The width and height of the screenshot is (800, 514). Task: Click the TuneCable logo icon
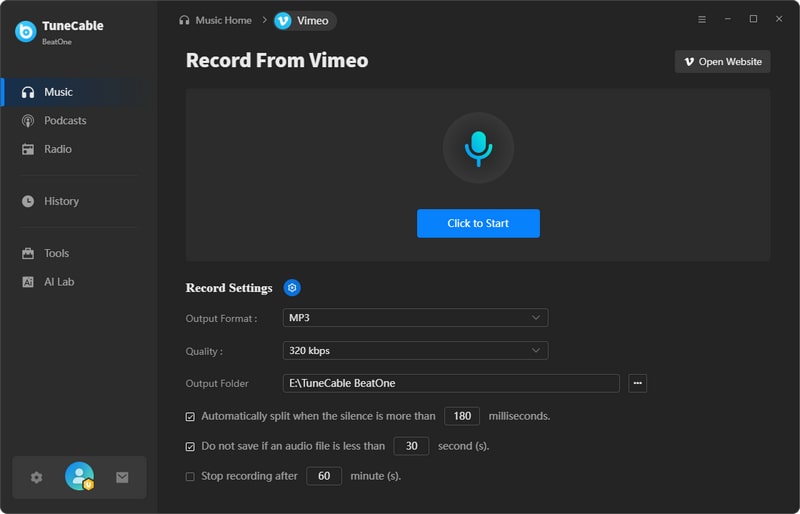click(26, 32)
